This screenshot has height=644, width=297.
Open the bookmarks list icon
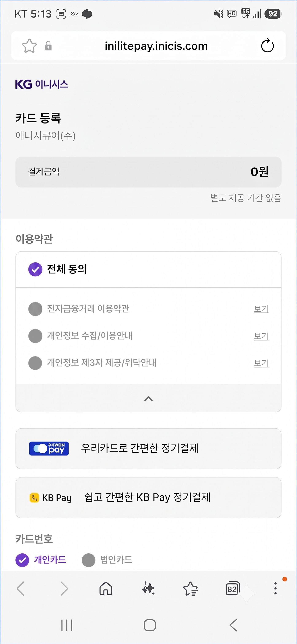(x=190, y=588)
